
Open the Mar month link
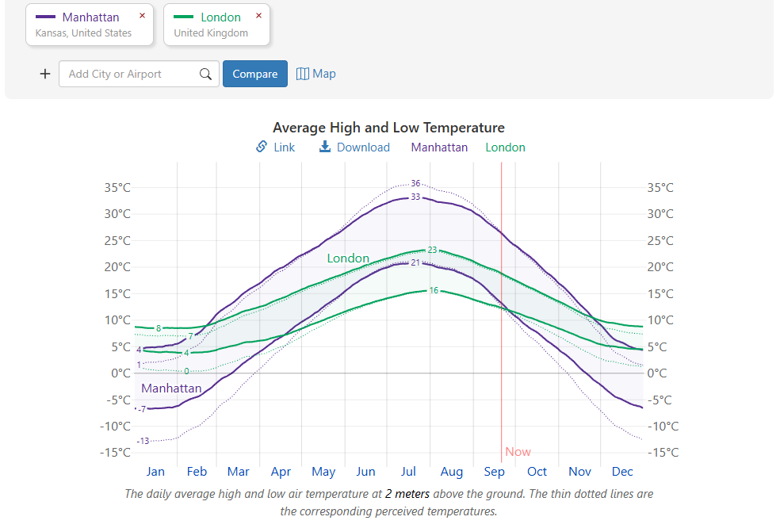239,471
